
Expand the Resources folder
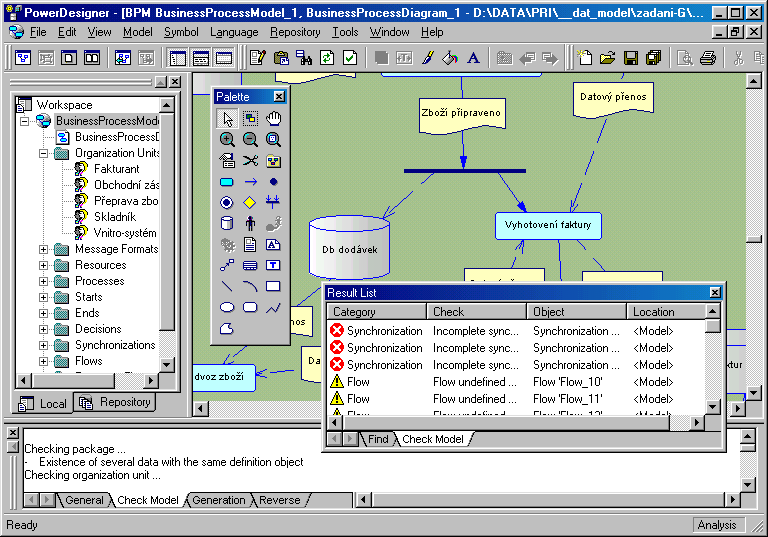click(x=43, y=266)
